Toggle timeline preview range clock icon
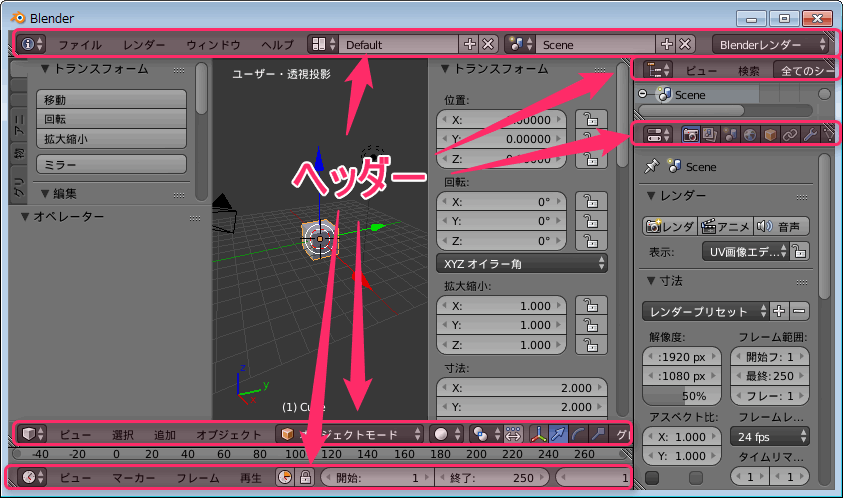This screenshot has height=498, width=843. coord(285,477)
